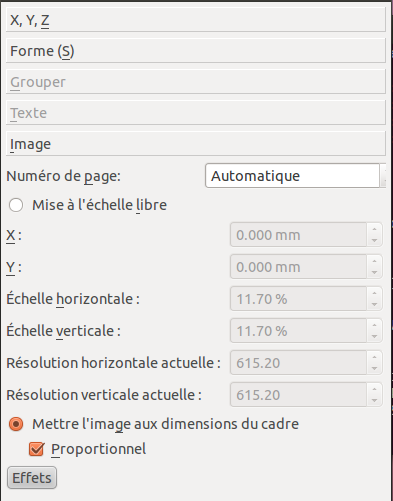The width and height of the screenshot is (393, 501).
Task: Decrease Résolution verticale actuelle with down arrow
Action: pyautogui.click(x=374, y=401)
